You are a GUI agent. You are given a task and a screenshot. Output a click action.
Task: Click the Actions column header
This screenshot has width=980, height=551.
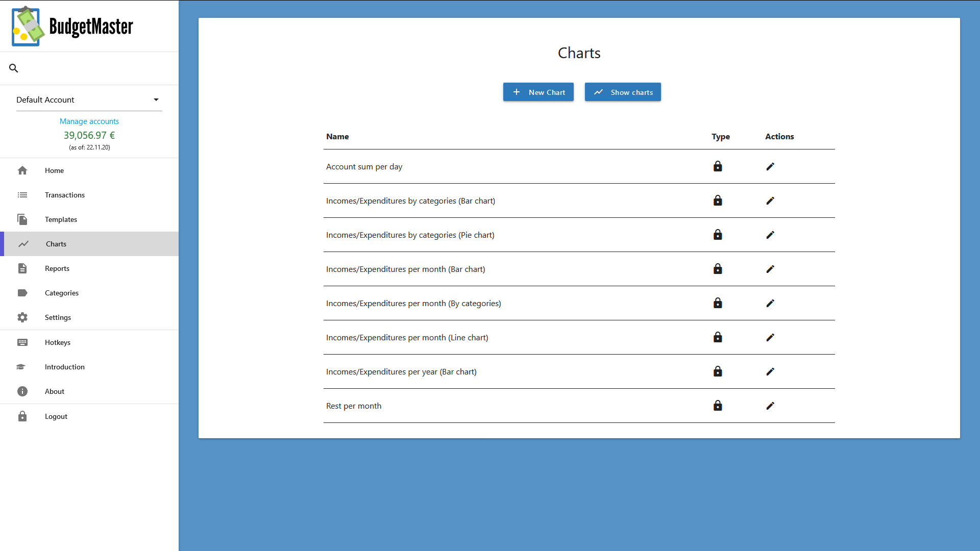(x=779, y=137)
